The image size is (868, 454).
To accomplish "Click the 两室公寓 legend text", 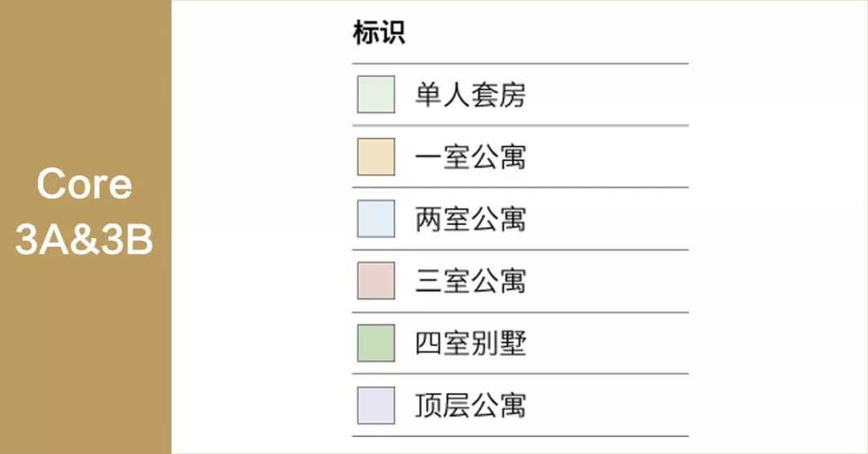I will 470,219.
